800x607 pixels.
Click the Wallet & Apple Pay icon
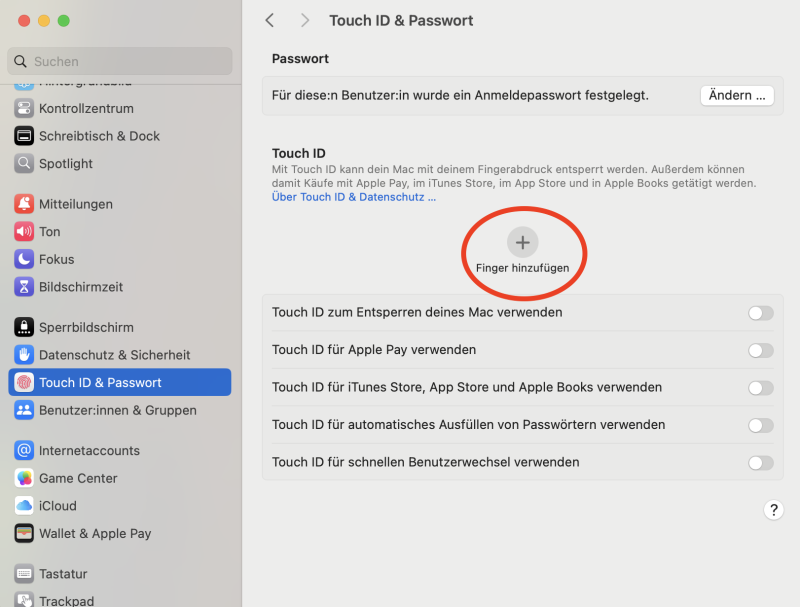tap(24, 533)
